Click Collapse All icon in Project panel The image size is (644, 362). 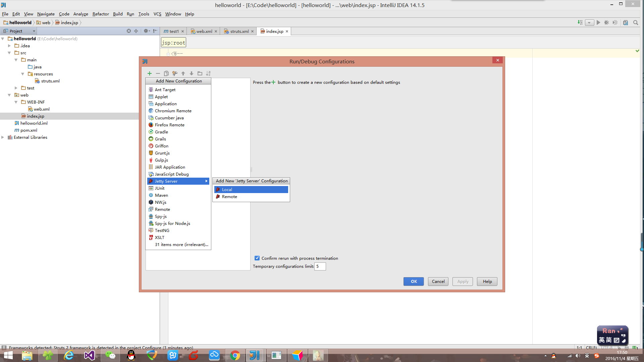[x=136, y=31]
